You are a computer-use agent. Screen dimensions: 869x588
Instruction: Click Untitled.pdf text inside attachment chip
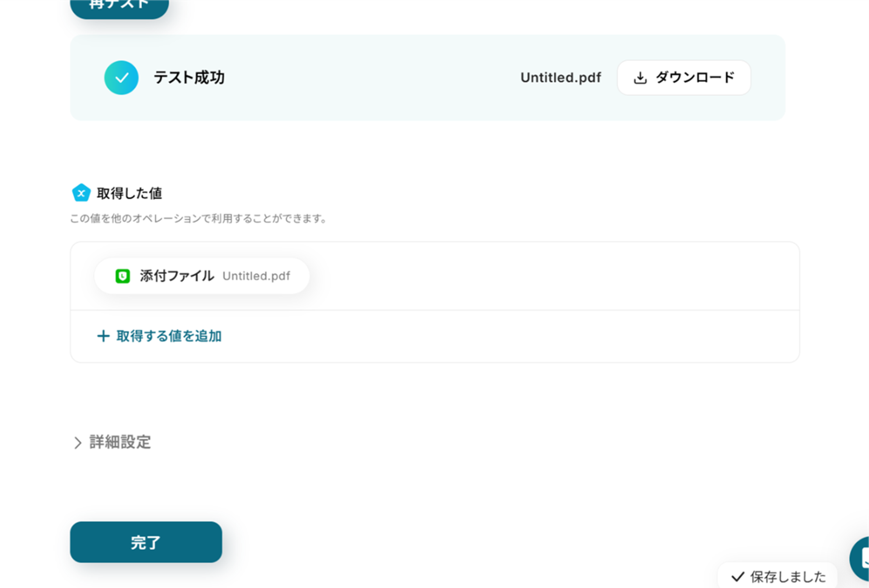(256, 276)
